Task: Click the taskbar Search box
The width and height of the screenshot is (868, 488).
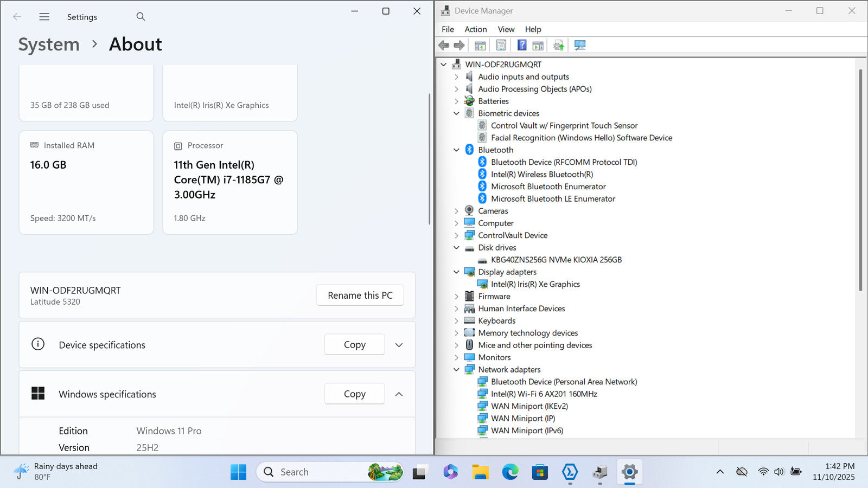Action: [320, 472]
